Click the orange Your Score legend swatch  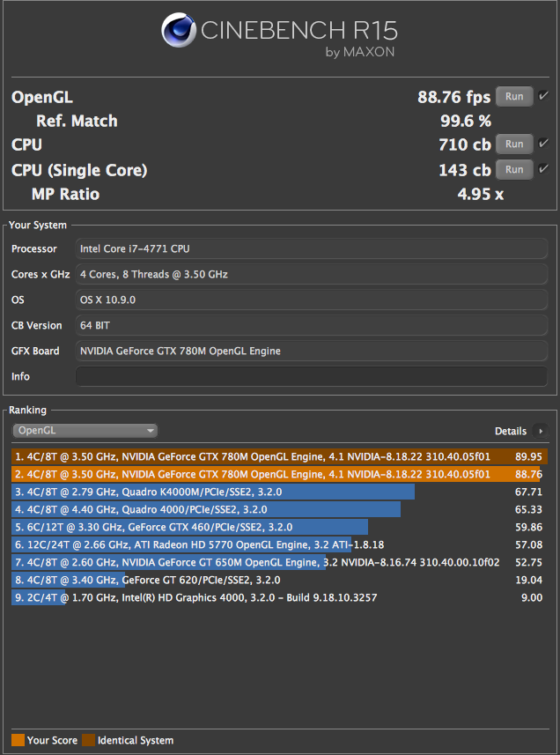(x=18, y=741)
